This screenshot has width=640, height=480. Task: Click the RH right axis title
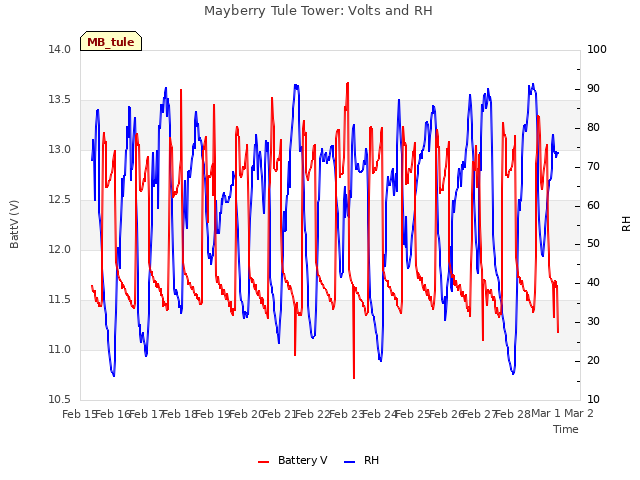coord(626,224)
